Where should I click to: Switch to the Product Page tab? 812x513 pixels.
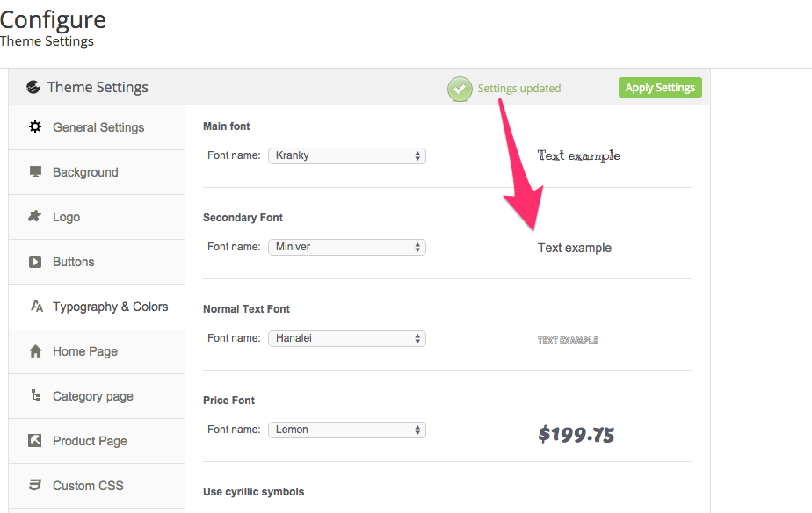(97, 441)
